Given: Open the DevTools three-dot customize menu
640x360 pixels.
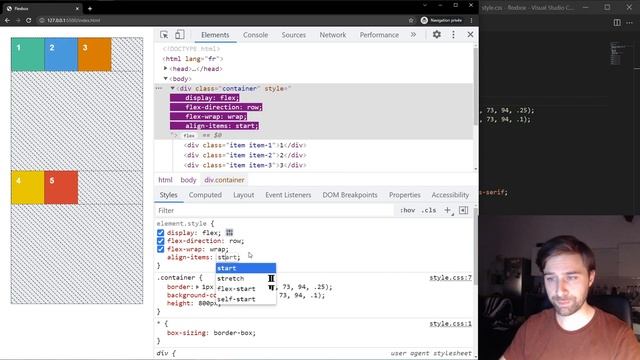Looking at the screenshot, I should click(x=453, y=35).
